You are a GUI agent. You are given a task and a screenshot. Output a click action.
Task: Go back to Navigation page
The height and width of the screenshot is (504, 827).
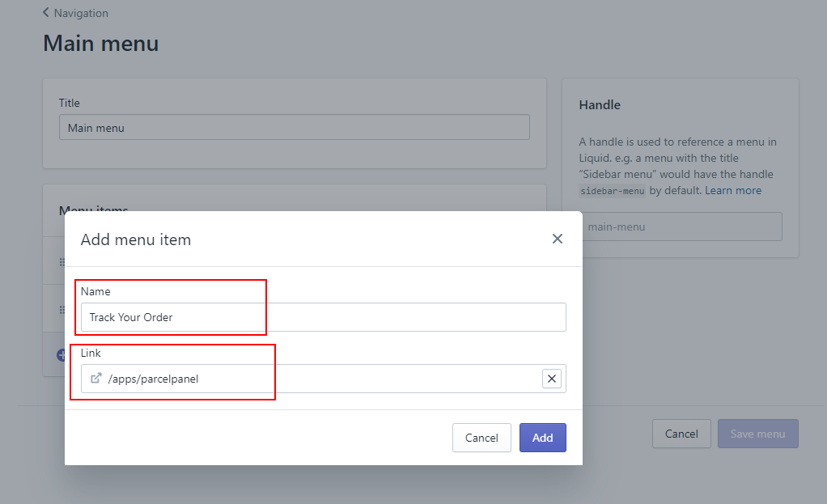(75, 13)
